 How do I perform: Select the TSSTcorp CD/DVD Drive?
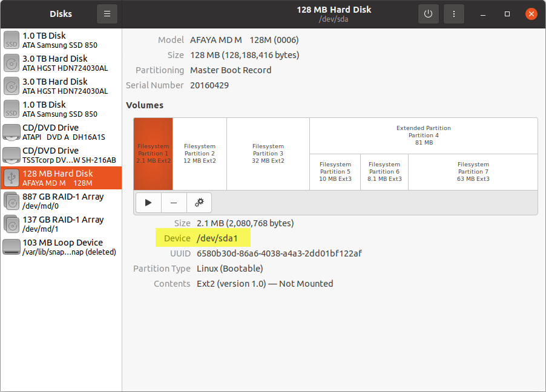point(61,155)
